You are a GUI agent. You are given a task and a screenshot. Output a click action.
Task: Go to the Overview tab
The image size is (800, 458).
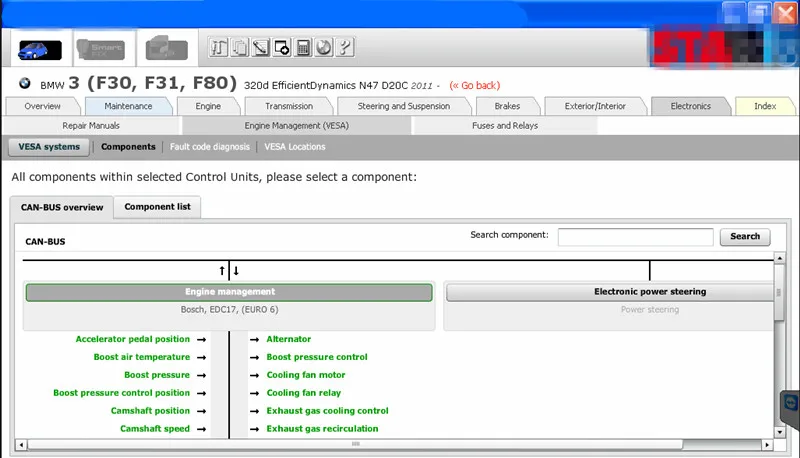point(42,106)
